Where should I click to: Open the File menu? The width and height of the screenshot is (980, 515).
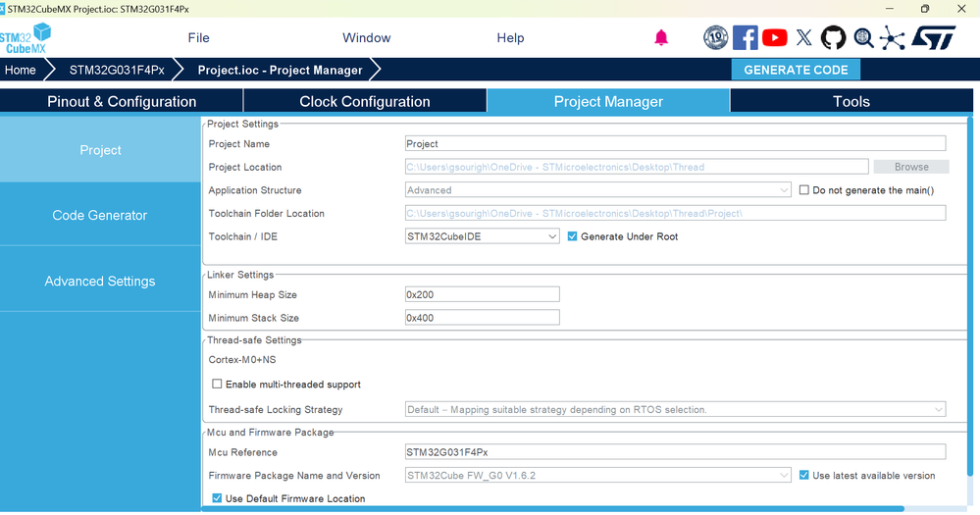[x=199, y=38]
